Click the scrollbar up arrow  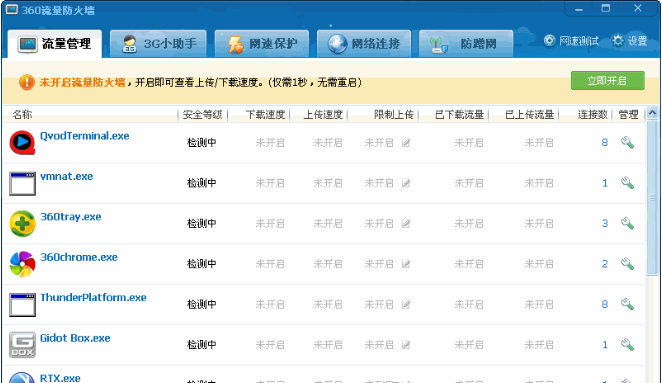652,113
